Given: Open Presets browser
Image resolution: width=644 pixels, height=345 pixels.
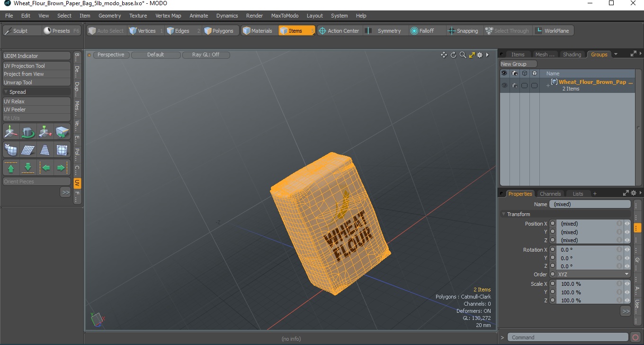Looking at the screenshot, I should coord(62,31).
